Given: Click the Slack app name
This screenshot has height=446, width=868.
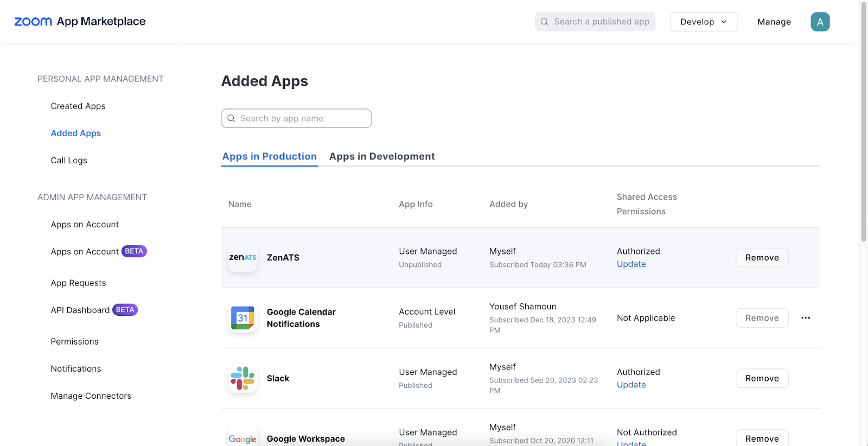Looking at the screenshot, I should coord(278,378).
